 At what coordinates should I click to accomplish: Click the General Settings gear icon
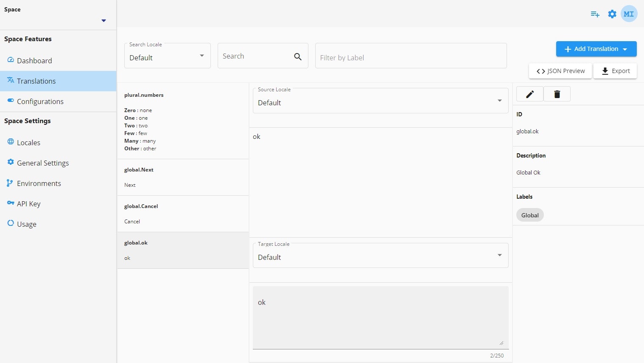(x=11, y=162)
